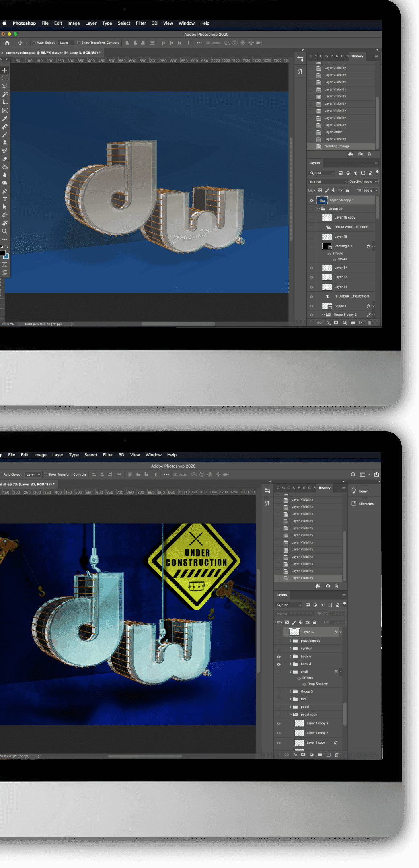
Task: Create new layer in bottom window Layers panel
Action: (329, 755)
